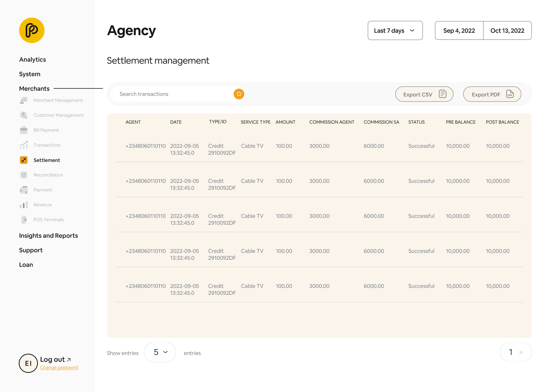Viewport: 551px width, 392px height.
Task: Open Insights and Reports section
Action: 49,235
